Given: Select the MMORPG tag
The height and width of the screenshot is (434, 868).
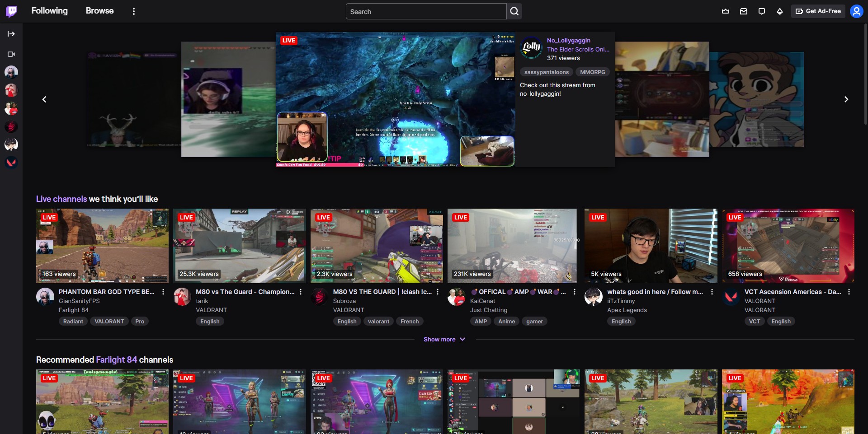Looking at the screenshot, I should click(x=593, y=72).
